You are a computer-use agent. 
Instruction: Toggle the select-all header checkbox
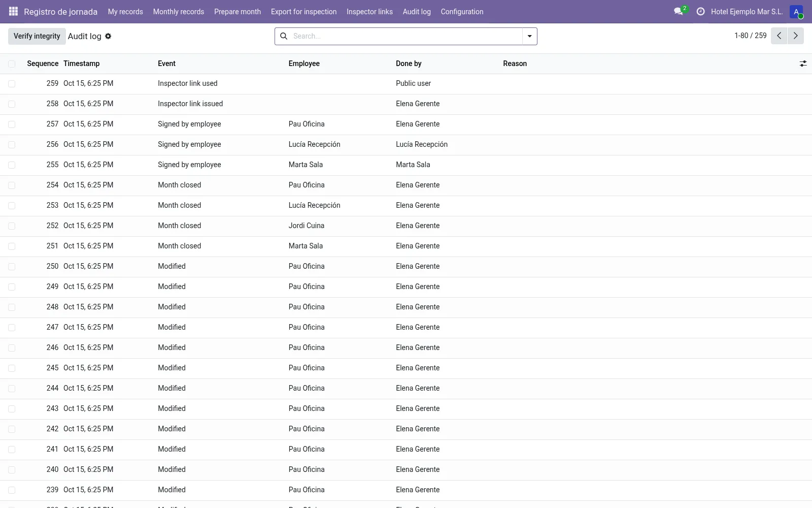pos(12,63)
